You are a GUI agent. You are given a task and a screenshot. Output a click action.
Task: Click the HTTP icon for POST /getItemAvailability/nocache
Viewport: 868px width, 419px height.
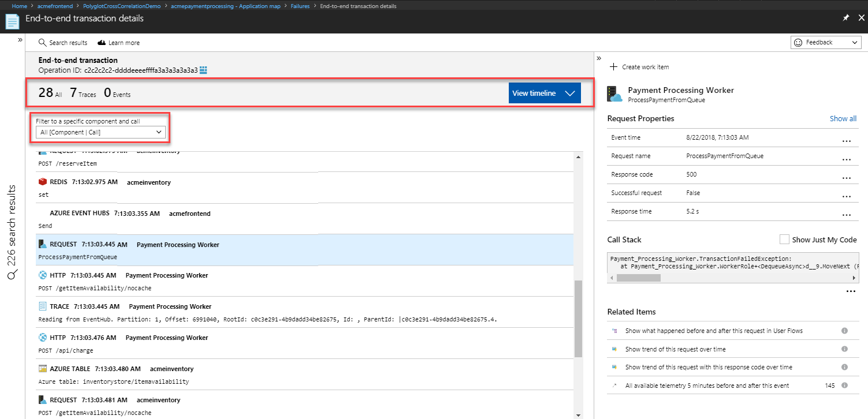[42, 275]
